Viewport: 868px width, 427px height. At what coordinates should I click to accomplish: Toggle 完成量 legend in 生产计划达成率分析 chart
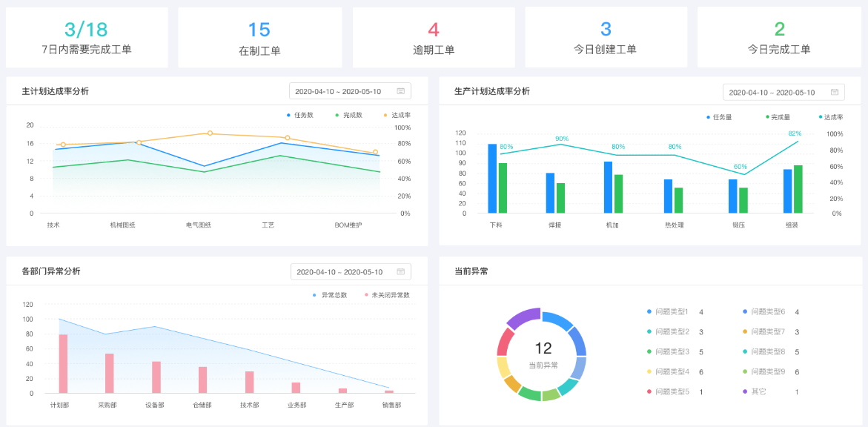(778, 117)
